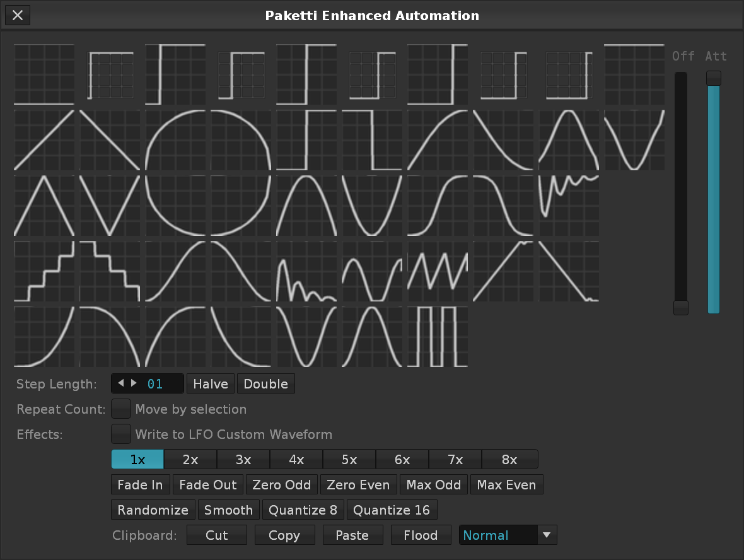Set repeat count to 5x
This screenshot has height=560, width=744.
(x=349, y=459)
